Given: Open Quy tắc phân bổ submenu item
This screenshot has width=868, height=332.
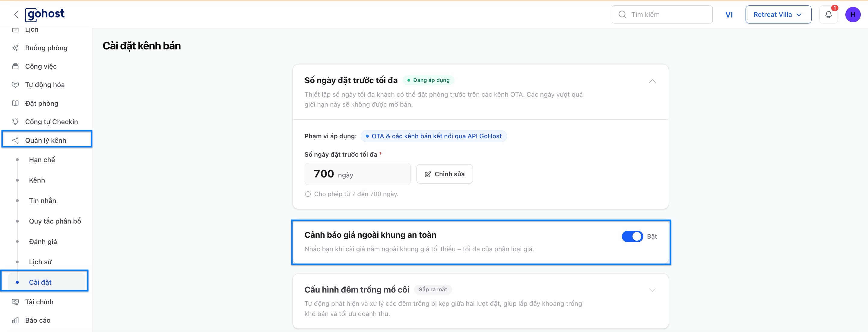Looking at the screenshot, I should (55, 221).
